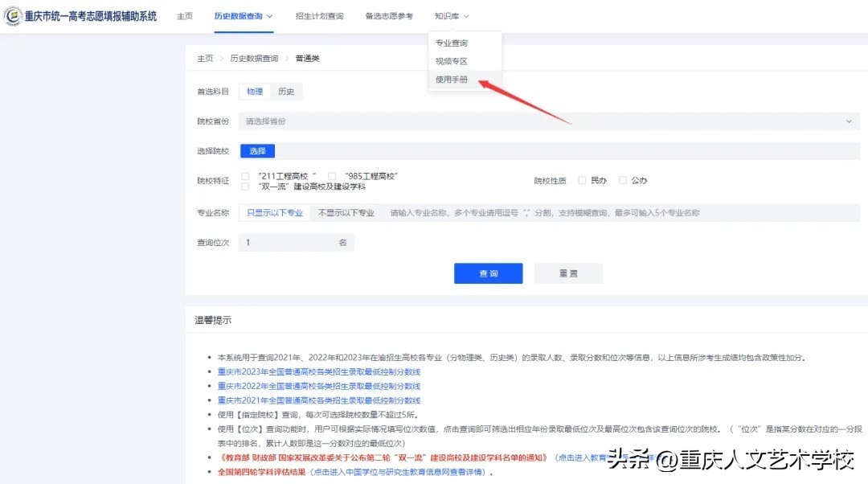Screen dimensions: 868x484
Task: Click the 重置 reset button
Action: pos(568,273)
